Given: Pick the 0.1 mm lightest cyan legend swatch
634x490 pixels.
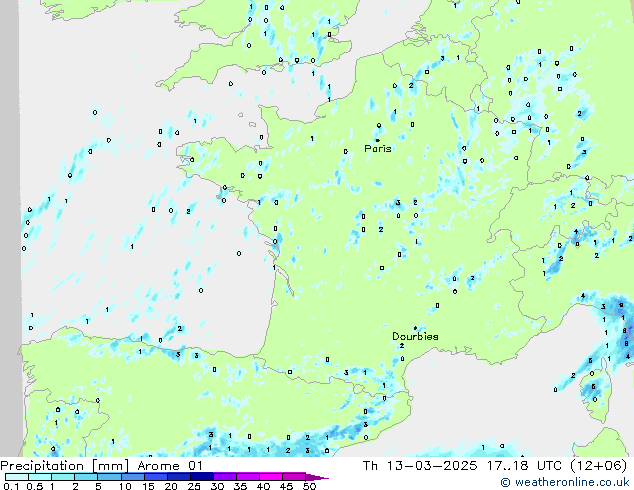Looking at the screenshot, I should 17,477.
